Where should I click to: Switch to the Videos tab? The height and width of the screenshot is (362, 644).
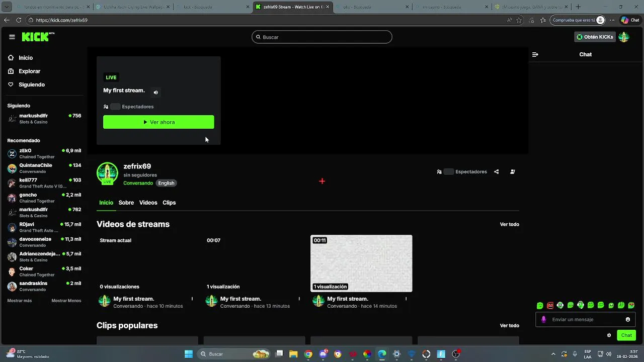148,203
